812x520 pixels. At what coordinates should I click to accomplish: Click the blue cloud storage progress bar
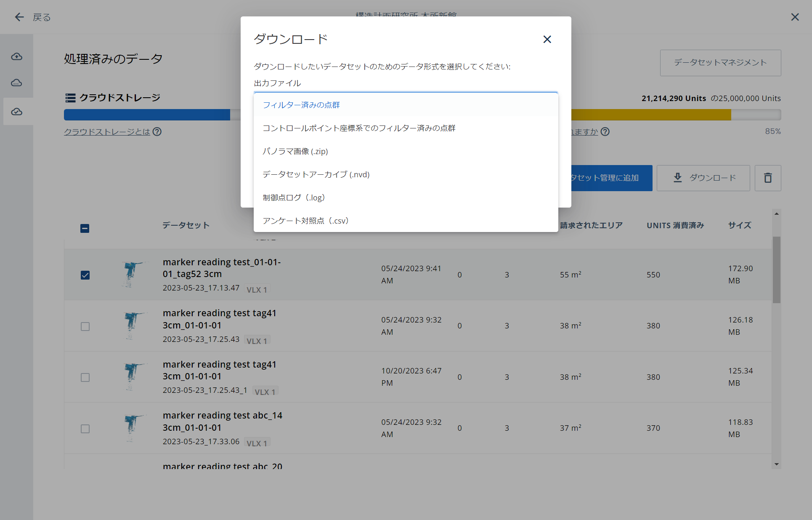[x=147, y=115]
